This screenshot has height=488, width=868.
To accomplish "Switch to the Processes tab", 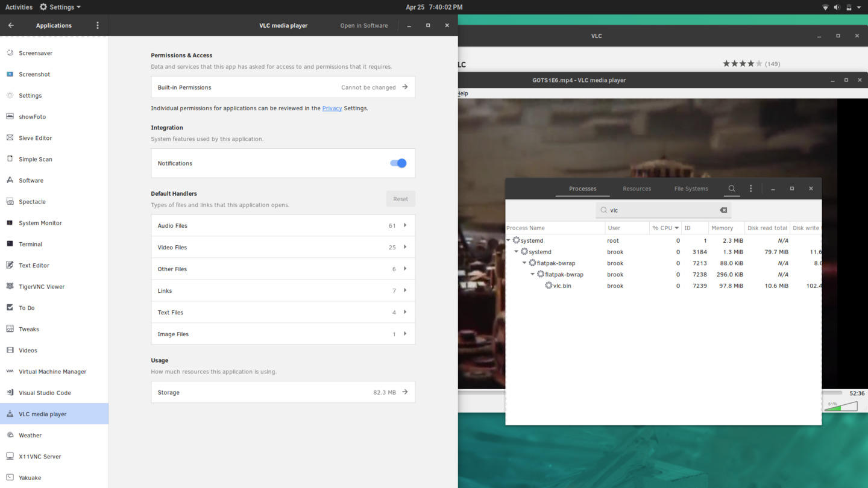I will 582,189.
